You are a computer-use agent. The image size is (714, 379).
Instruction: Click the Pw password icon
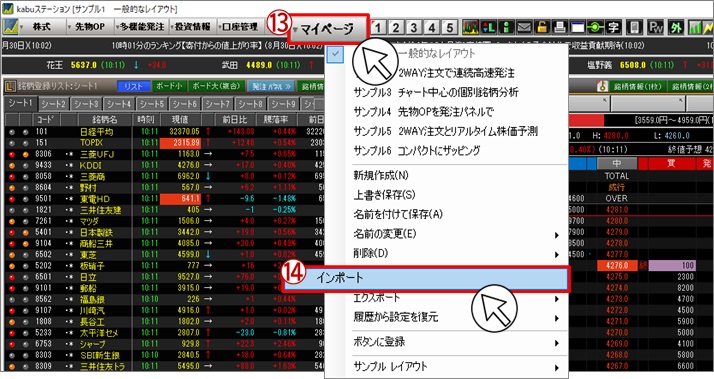pos(655,27)
